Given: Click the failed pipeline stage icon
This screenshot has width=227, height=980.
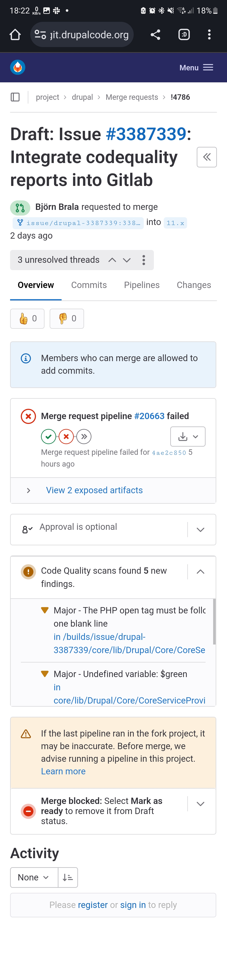Looking at the screenshot, I should 66,436.
